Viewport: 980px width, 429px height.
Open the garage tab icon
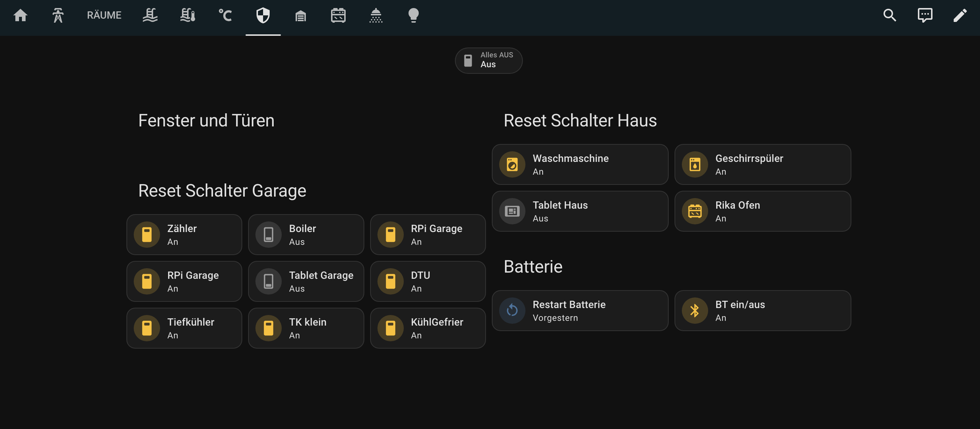[301, 16]
